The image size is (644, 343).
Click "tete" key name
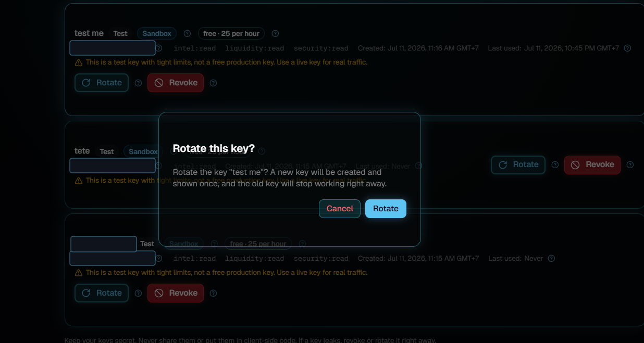point(82,151)
